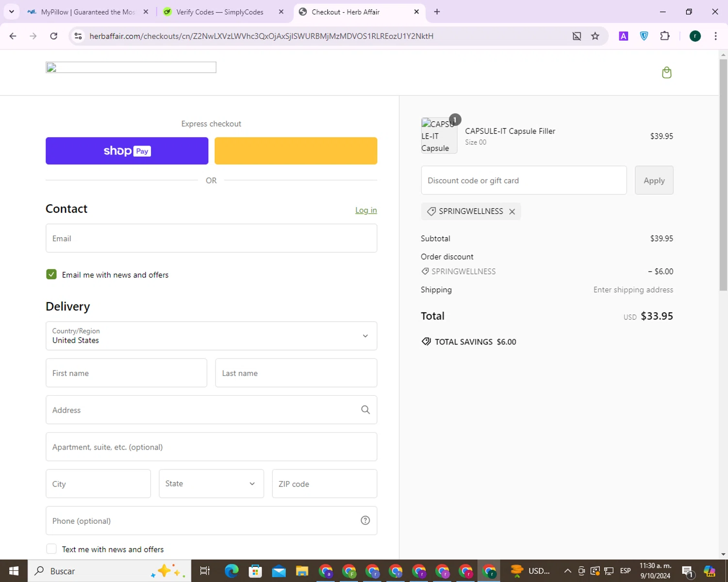This screenshot has height=582, width=728.
Task: Bookmark this page with the star icon
Action: tap(595, 36)
